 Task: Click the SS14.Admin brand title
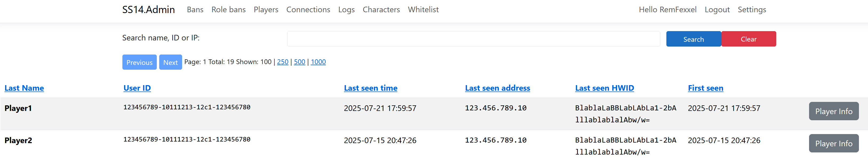pos(148,10)
